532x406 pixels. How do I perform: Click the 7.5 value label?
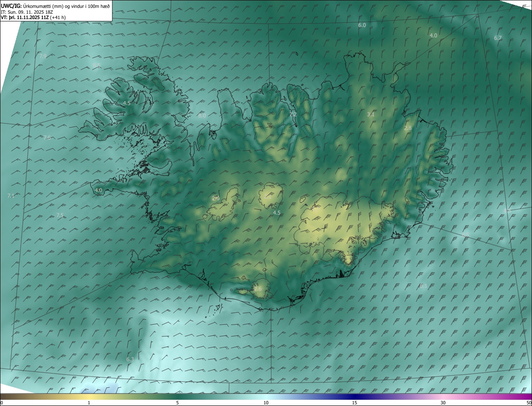coord(60,215)
